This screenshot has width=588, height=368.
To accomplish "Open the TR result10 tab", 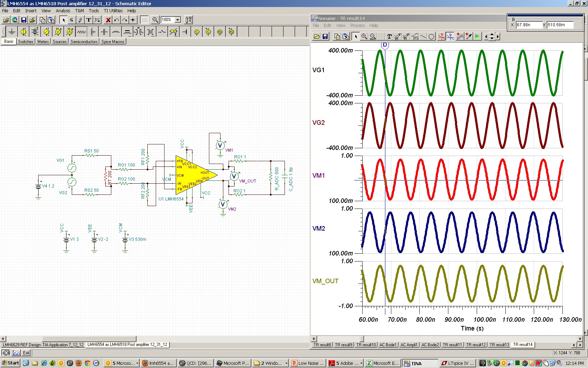I will (x=366, y=345).
